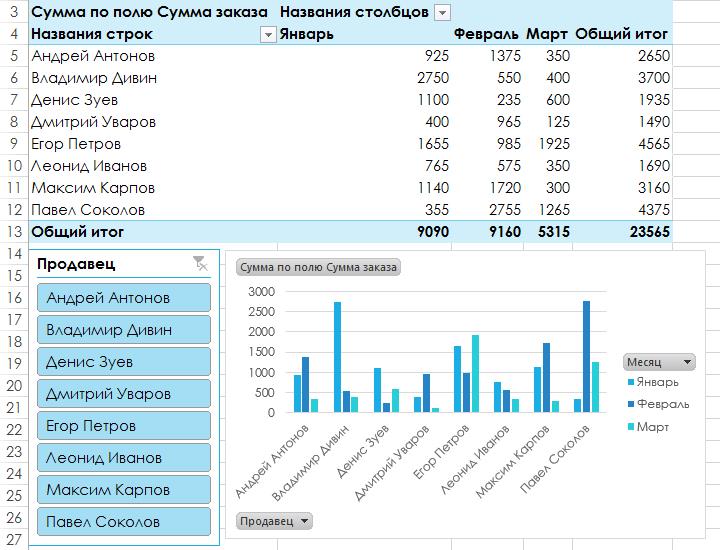Clear the Продавец slicer filter icon
The height and width of the screenshot is (550, 720).
200,264
